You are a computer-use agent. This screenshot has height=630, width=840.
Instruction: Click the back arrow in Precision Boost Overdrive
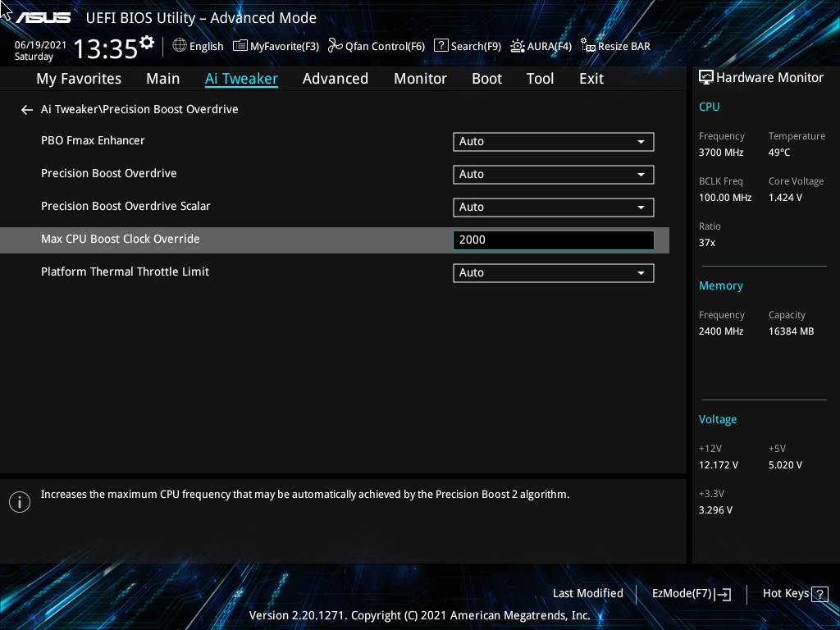pyautogui.click(x=26, y=109)
